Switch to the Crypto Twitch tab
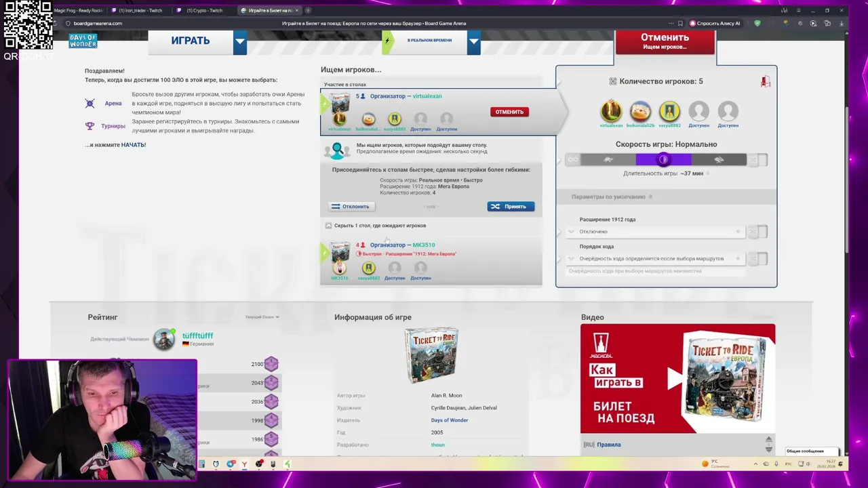 tap(203, 10)
